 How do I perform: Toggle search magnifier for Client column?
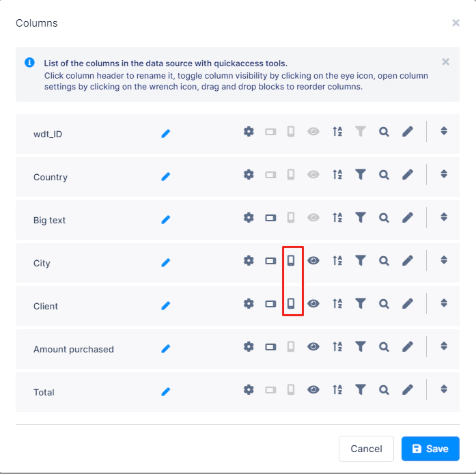pos(384,304)
